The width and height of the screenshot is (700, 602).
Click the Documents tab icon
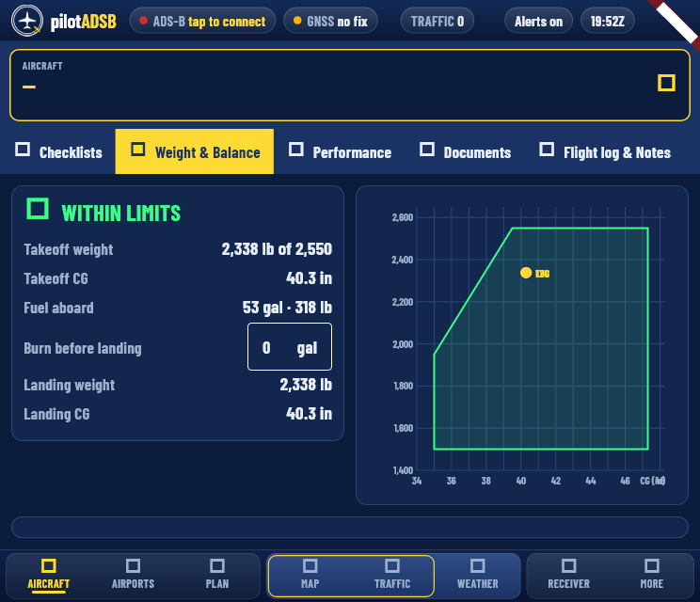(427, 149)
